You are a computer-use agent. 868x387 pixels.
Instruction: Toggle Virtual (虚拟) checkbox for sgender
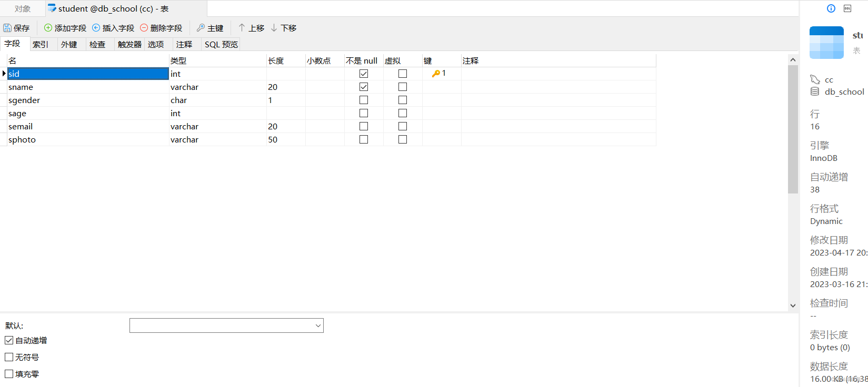403,100
